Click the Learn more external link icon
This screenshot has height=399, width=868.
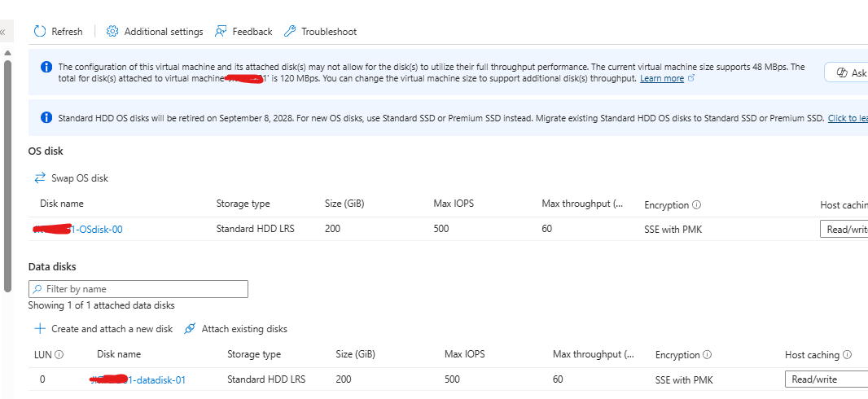[x=690, y=79]
